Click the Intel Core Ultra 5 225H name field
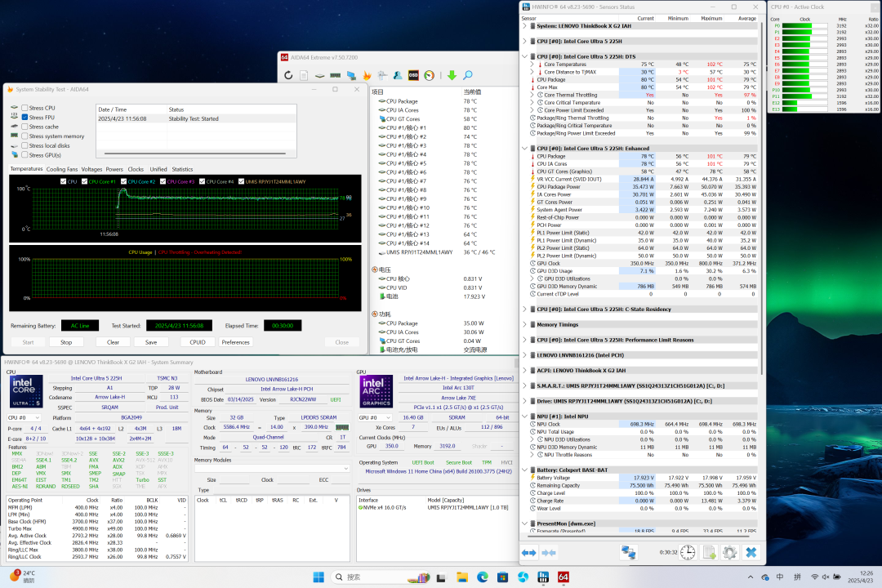Screen dimensions: 882x588 coord(96,378)
